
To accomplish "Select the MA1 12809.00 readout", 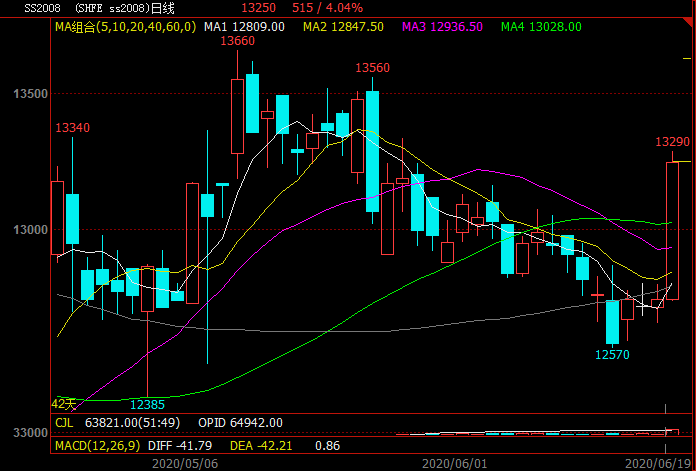I will (x=244, y=27).
